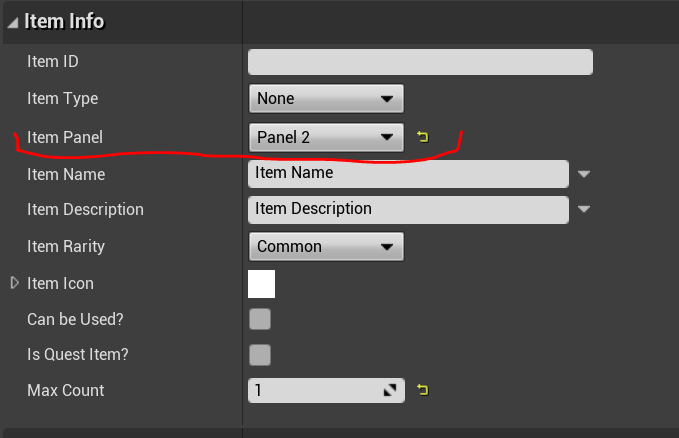
Task: Expand the Item Icon property triangle
Action: [x=15, y=283]
